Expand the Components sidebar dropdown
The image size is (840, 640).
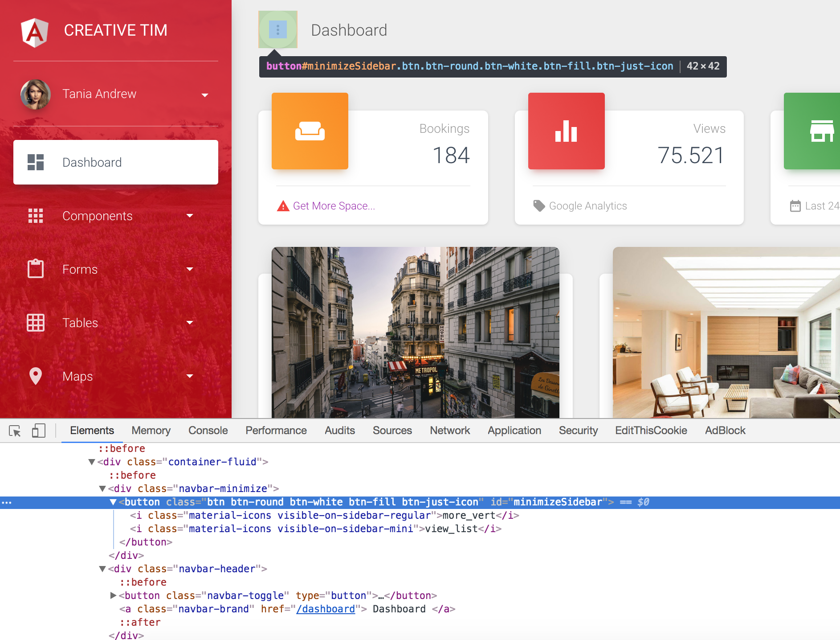point(190,216)
